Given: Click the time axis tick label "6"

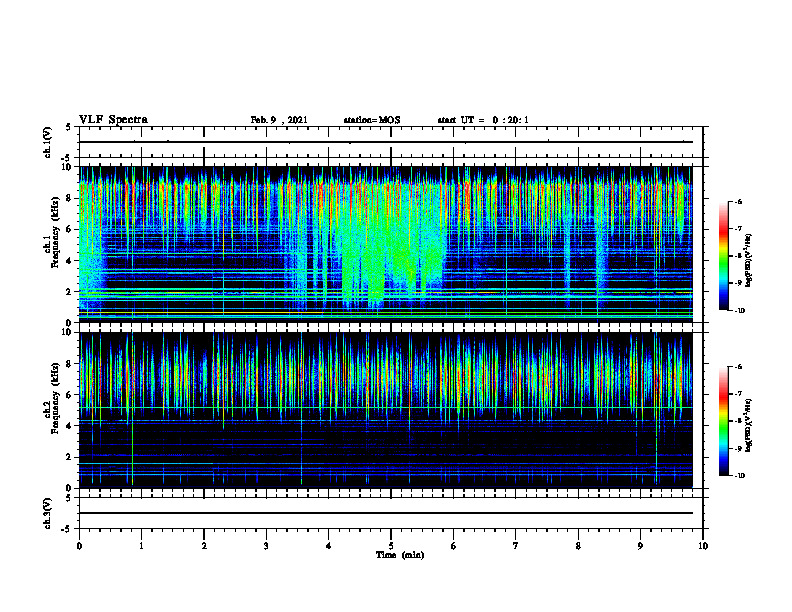Looking at the screenshot, I should tap(454, 546).
